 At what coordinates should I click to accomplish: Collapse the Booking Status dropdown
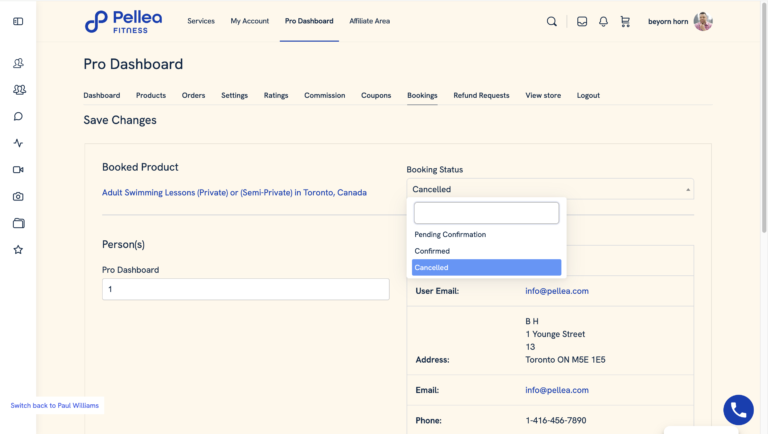550,189
